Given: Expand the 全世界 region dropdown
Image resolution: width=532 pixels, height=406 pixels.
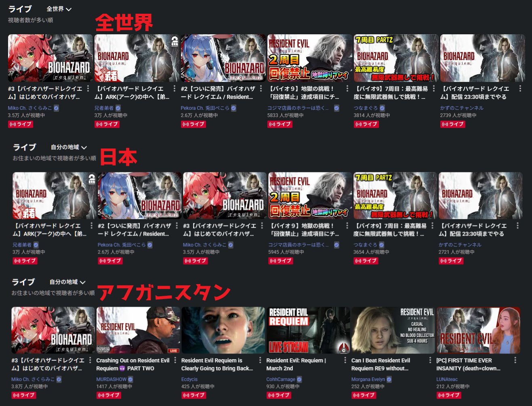Looking at the screenshot, I should 59,9.
